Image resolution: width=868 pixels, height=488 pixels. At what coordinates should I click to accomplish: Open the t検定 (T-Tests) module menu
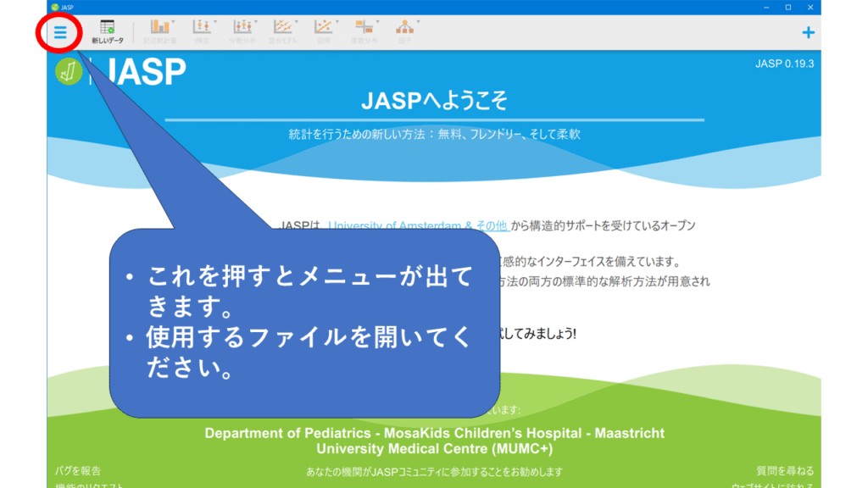coord(202,32)
